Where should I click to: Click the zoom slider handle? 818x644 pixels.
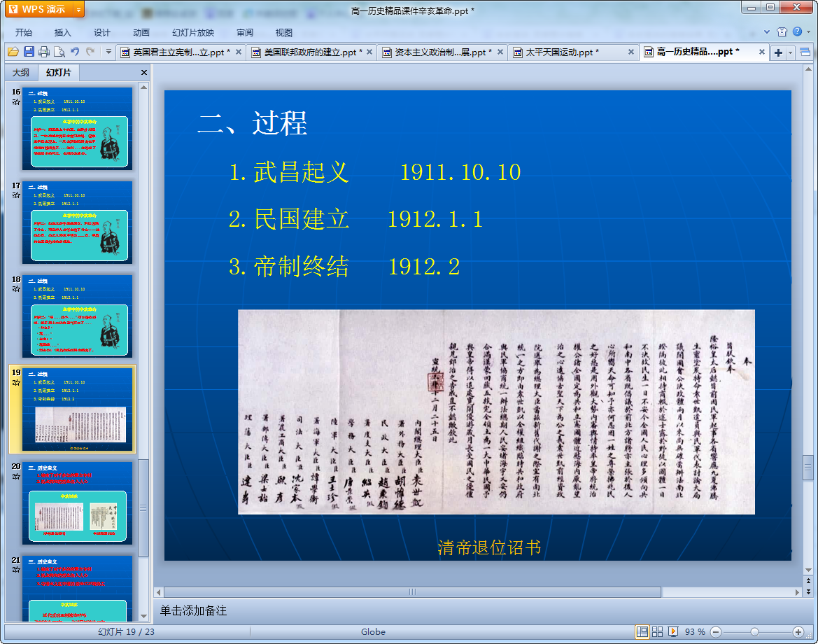[x=754, y=632]
